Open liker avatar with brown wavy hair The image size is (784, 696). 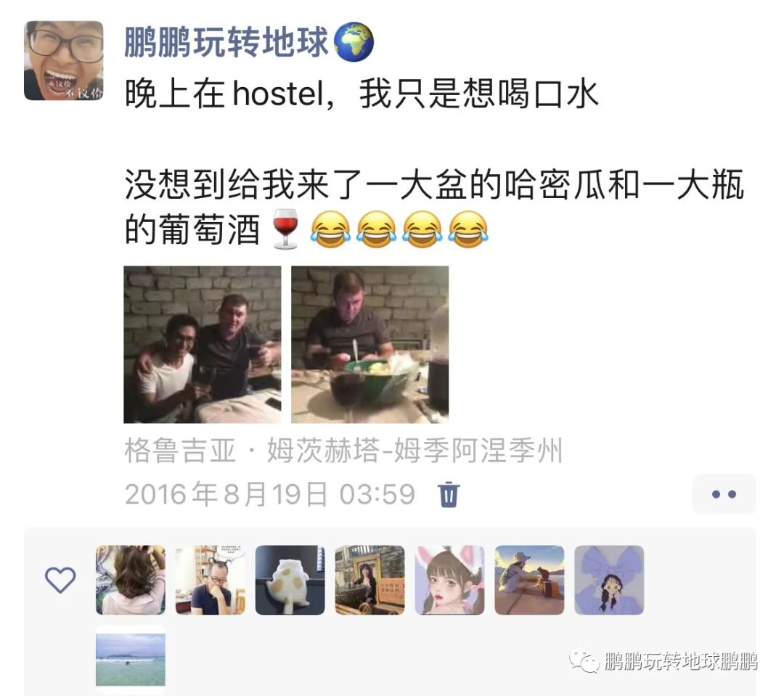131,580
